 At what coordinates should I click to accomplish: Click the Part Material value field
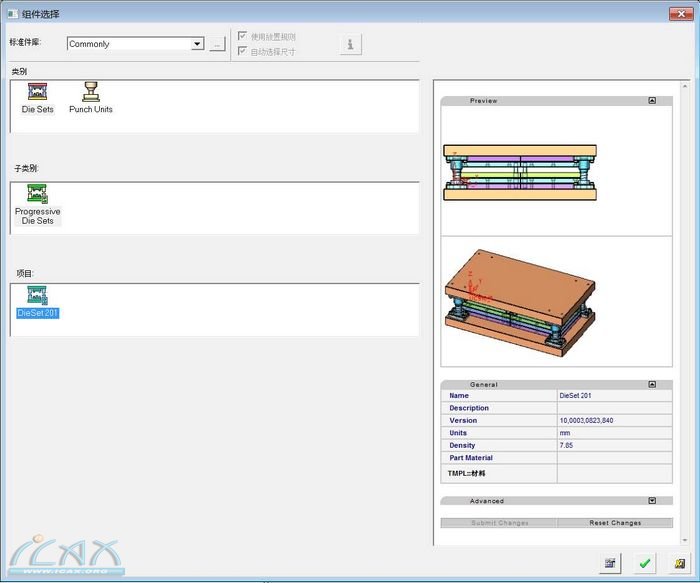[x=614, y=458]
